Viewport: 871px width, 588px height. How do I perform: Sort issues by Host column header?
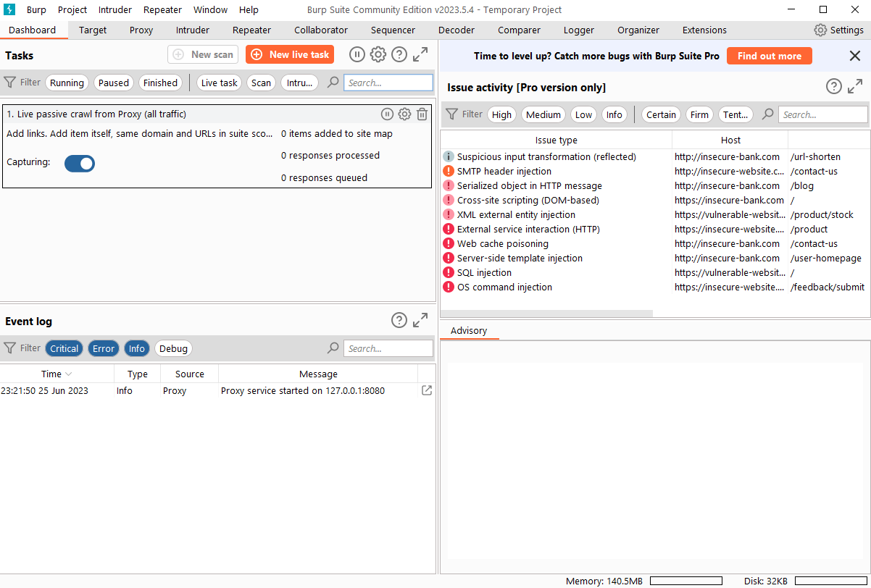[x=730, y=140]
